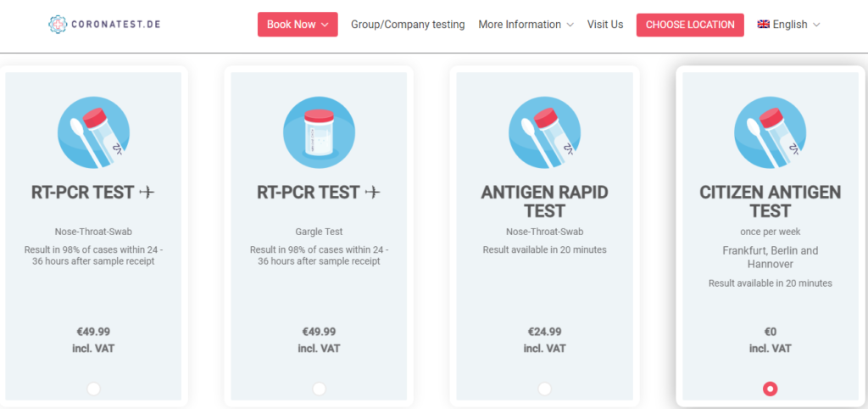This screenshot has width=868, height=409.
Task: Click the gargle test jar icon
Action: pyautogui.click(x=319, y=132)
